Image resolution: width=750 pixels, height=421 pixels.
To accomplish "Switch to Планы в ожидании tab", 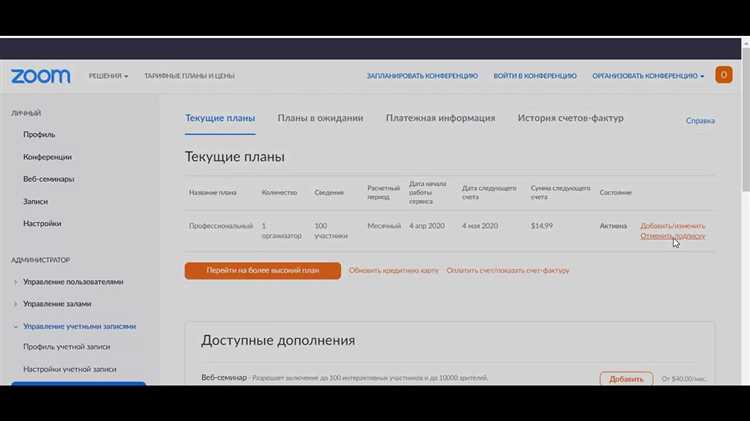I will (320, 118).
